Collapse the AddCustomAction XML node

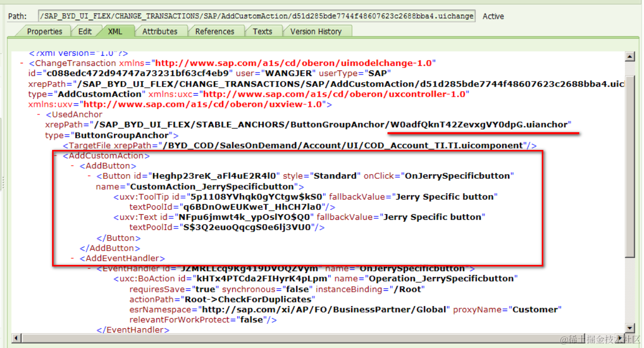coord(56,156)
